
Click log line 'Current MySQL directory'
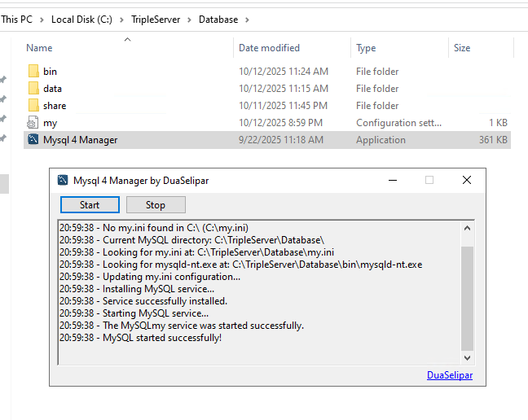pyautogui.click(x=192, y=240)
